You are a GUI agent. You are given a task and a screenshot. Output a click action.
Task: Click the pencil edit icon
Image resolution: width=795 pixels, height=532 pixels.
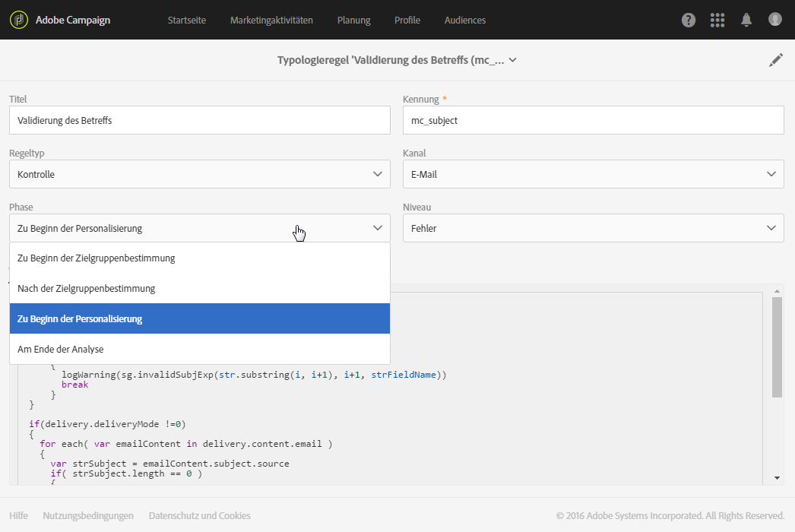tap(775, 61)
